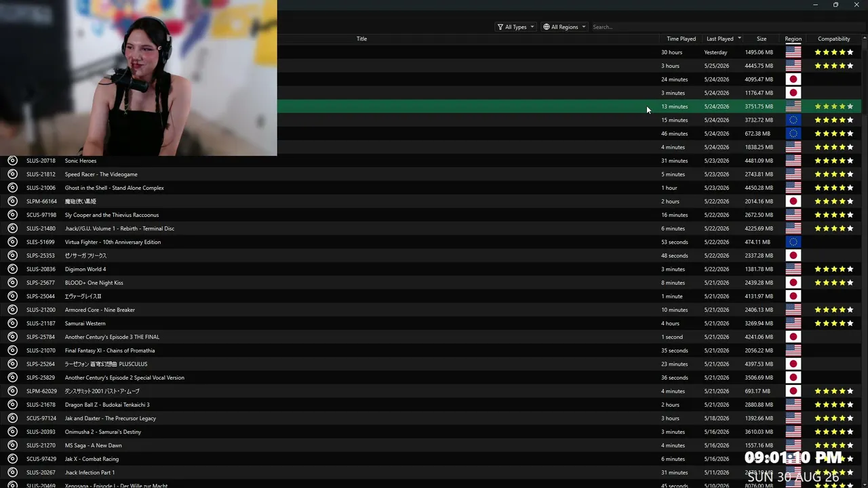Select Another Century's Episode 3 THE FINAL
The width and height of the screenshot is (868, 488).
112,337
